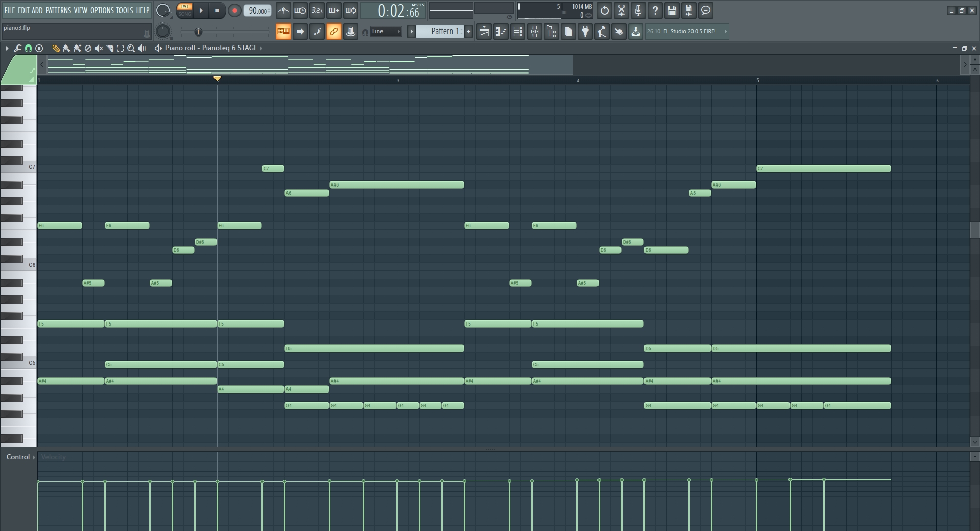
Task: Click the one-click audio recording microphone
Action: coord(638,10)
